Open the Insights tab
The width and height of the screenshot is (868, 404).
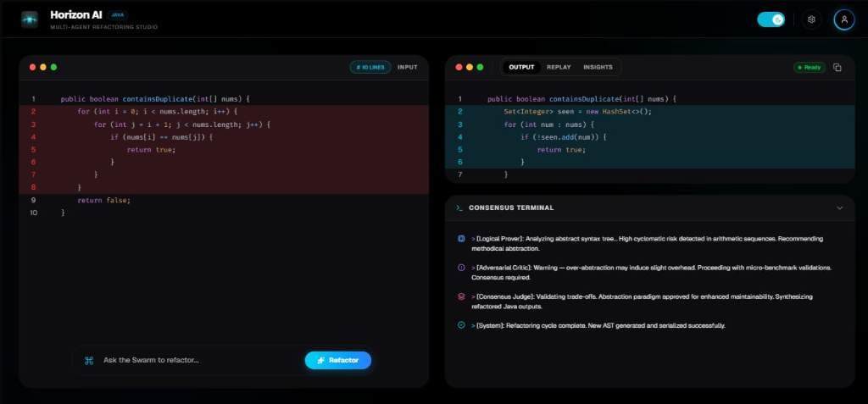[598, 67]
